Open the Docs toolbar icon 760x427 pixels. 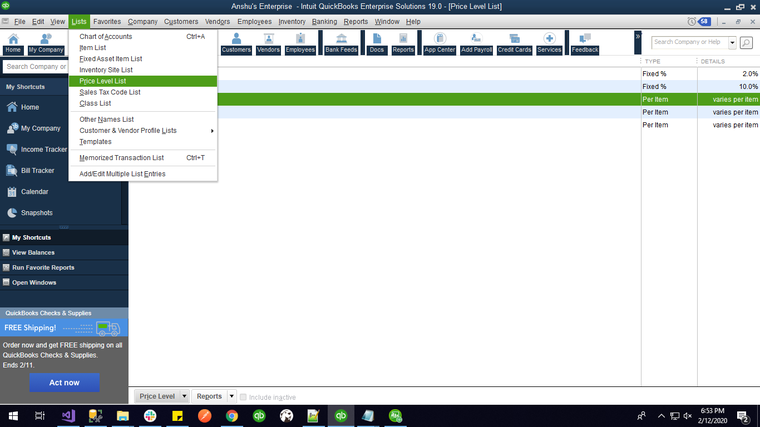[377, 43]
